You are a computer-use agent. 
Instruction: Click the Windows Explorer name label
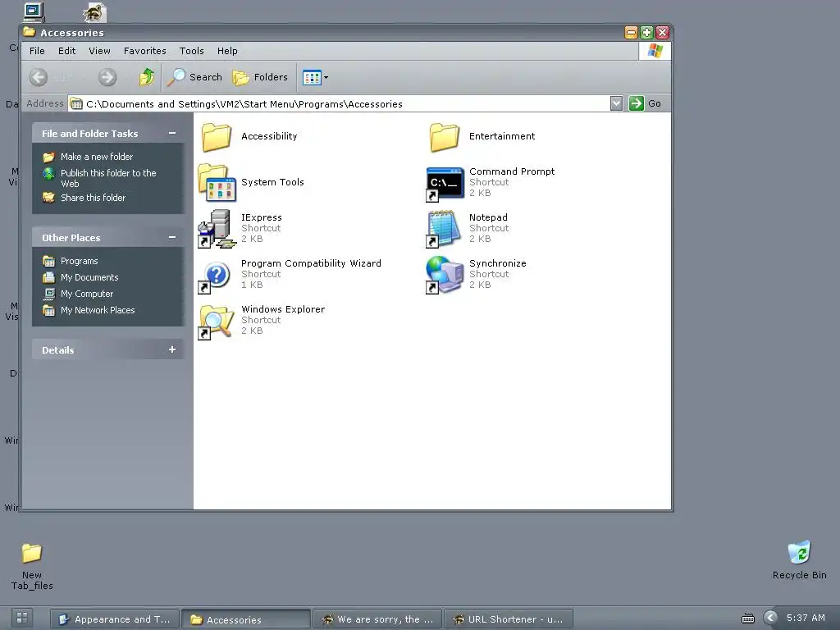pos(283,309)
